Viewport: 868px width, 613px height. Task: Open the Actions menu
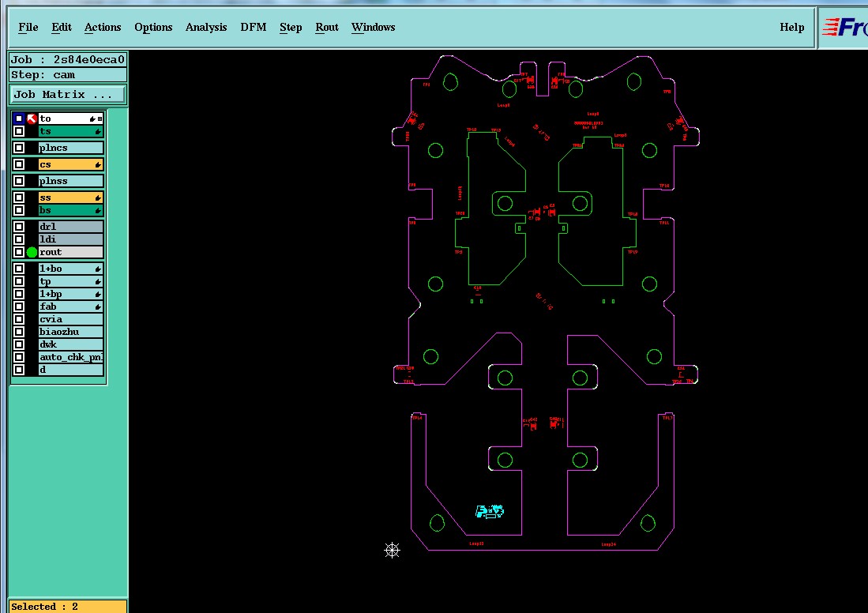pos(103,27)
